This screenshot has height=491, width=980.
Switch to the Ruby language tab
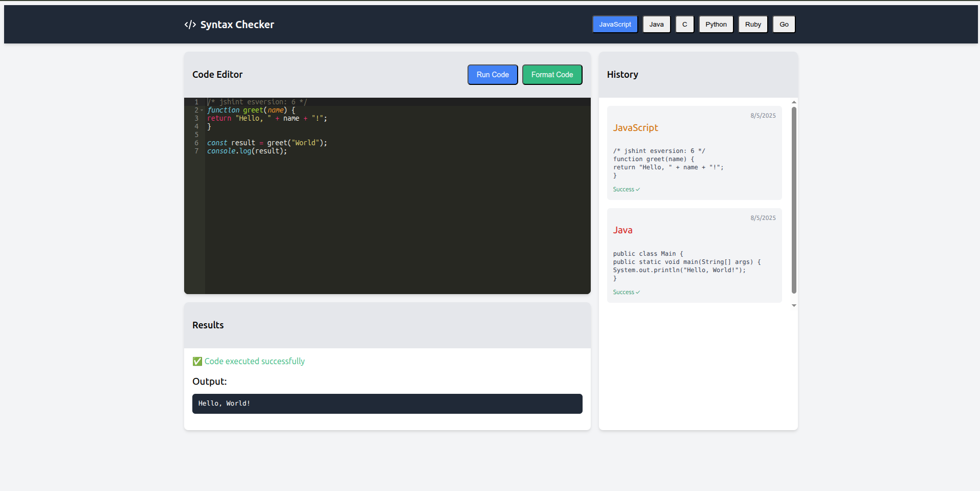(753, 25)
